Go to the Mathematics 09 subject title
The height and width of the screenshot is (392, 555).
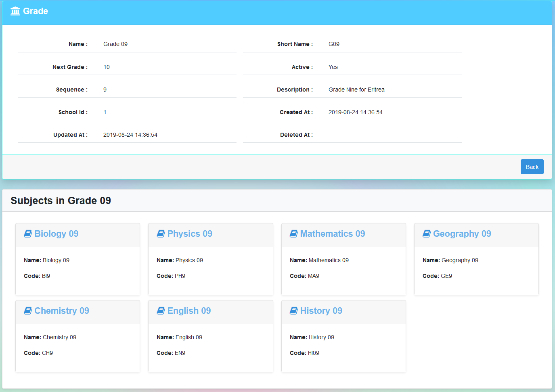333,234
